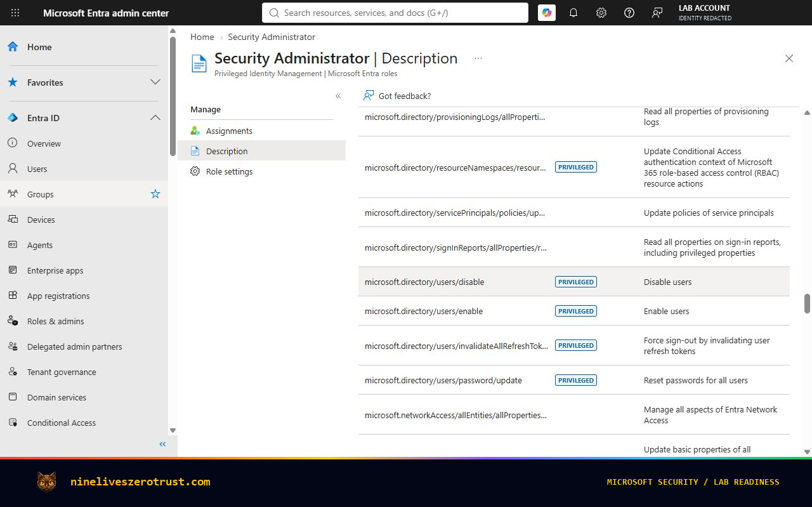
Task: Open Copilot from the top bar
Action: tap(547, 13)
